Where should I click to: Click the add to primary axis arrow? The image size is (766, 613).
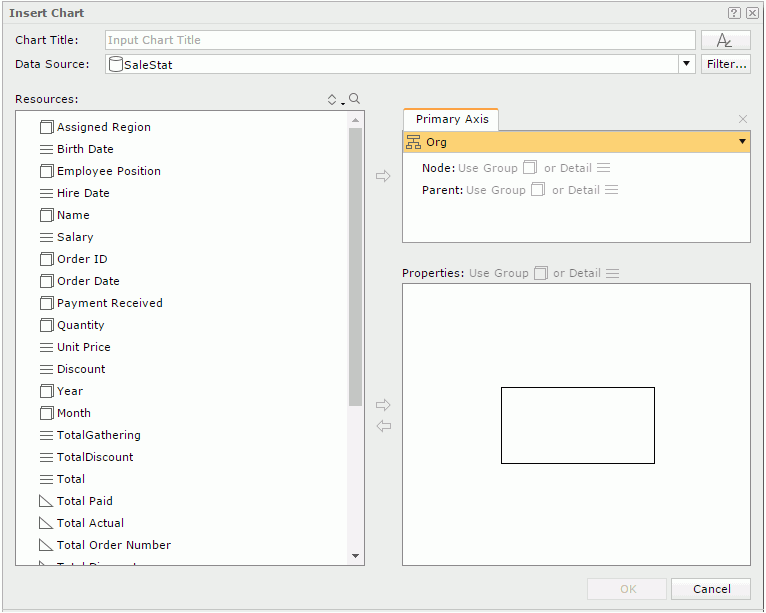383,176
